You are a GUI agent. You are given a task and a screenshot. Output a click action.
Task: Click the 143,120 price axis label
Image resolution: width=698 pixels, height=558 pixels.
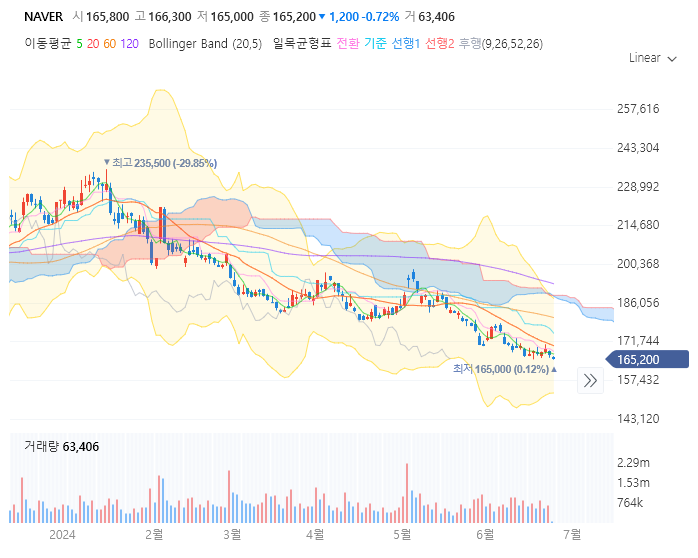[638, 419]
